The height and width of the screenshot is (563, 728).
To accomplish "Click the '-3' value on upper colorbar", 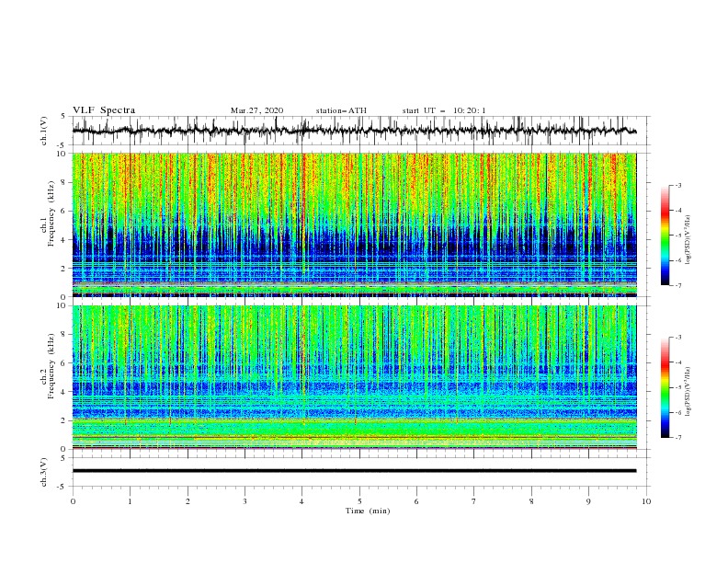I will tap(678, 185).
